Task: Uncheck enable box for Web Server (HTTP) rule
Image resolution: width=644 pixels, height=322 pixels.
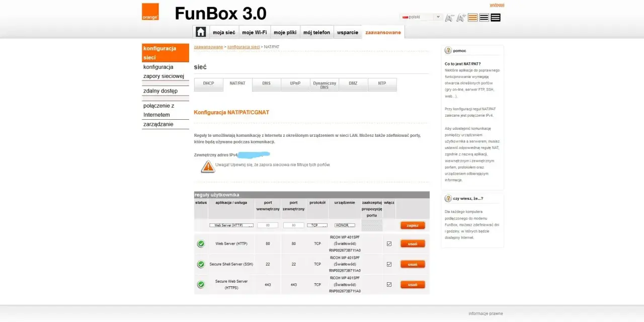Action: coord(389,244)
